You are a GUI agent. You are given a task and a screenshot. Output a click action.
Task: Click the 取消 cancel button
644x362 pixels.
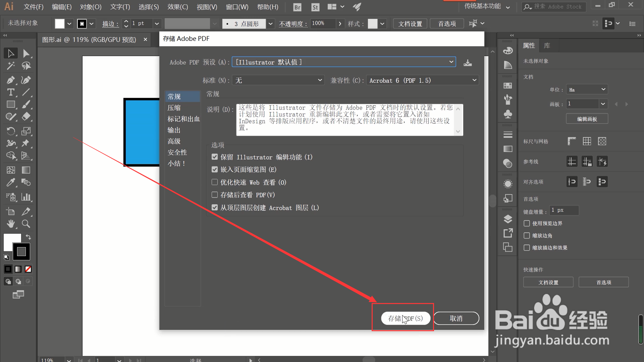click(x=456, y=318)
